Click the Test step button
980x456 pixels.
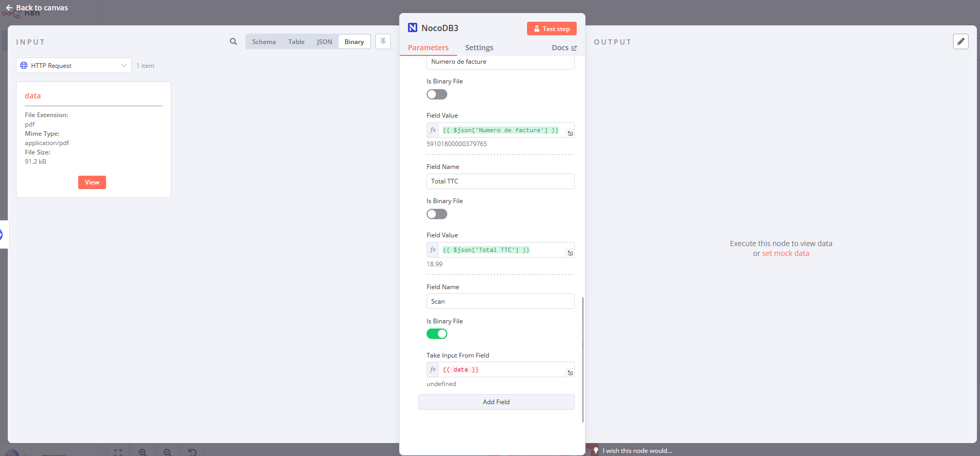[552, 28]
